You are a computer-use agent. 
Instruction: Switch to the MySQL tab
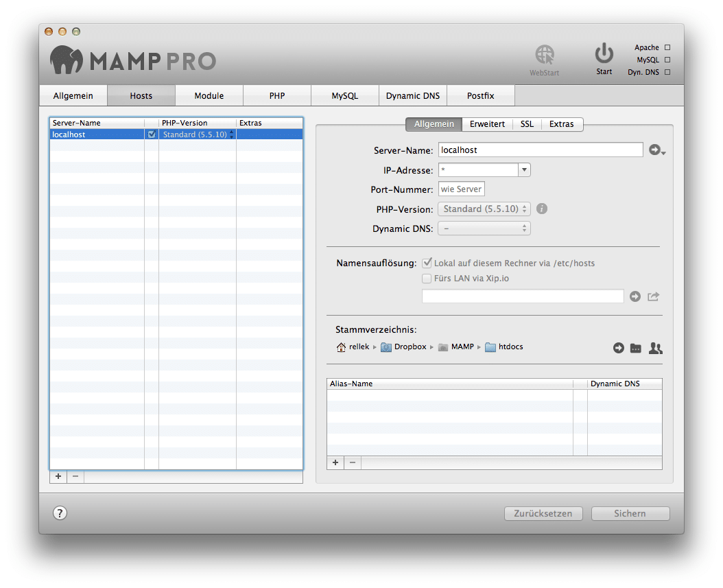click(345, 95)
